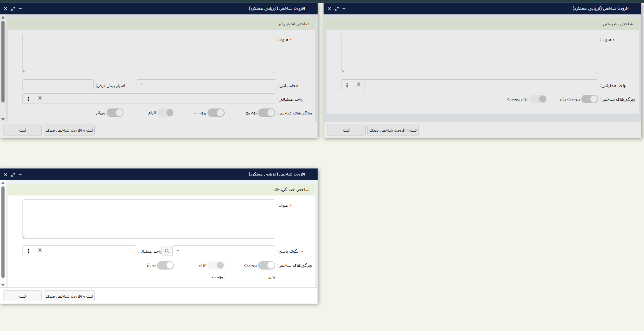Expand the الگوی پاسخ dropdown
644x331 pixels.
point(224,251)
